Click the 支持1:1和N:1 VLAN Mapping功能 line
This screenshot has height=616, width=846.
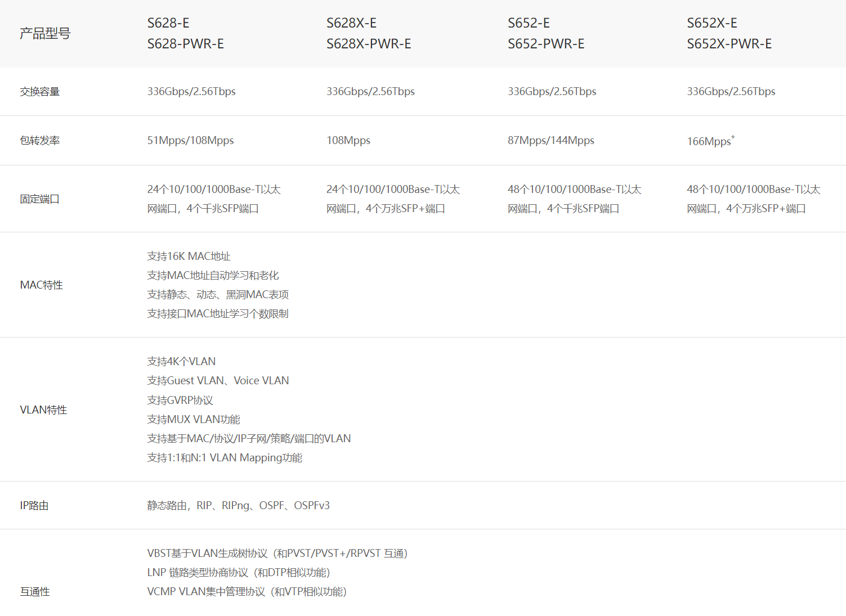coord(225,458)
